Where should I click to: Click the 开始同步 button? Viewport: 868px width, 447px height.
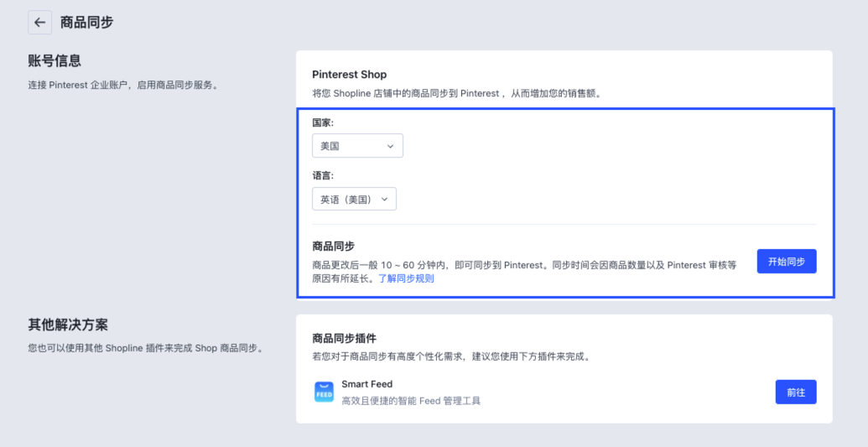click(x=787, y=262)
